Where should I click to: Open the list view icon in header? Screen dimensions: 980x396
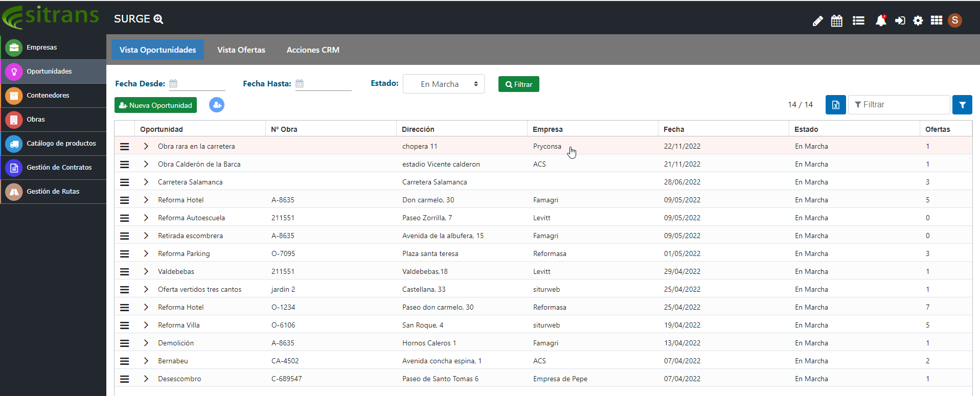point(858,20)
